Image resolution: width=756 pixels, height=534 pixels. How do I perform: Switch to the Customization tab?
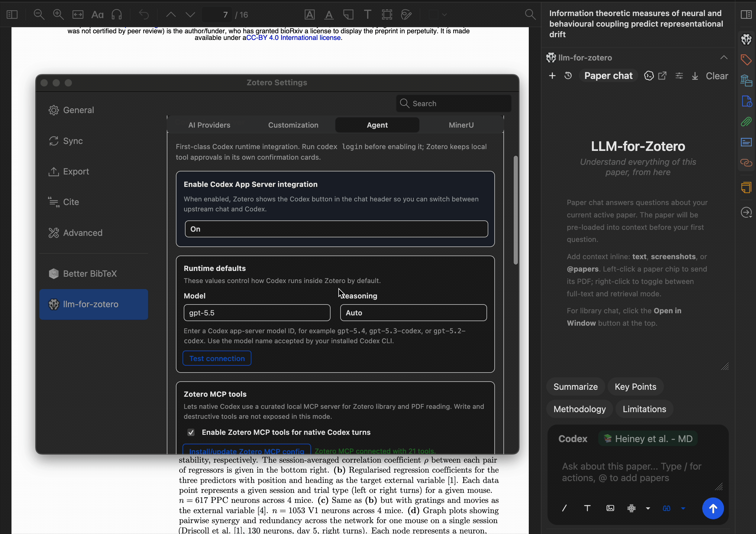pyautogui.click(x=293, y=125)
